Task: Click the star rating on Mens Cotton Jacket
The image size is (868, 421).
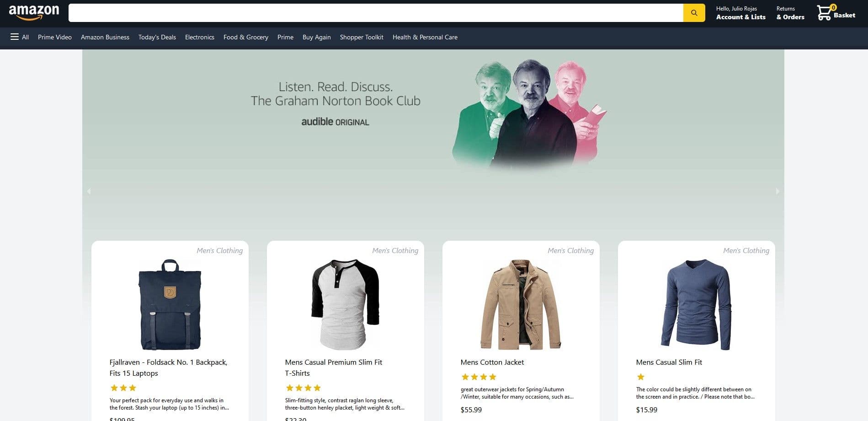Action: pos(478,377)
